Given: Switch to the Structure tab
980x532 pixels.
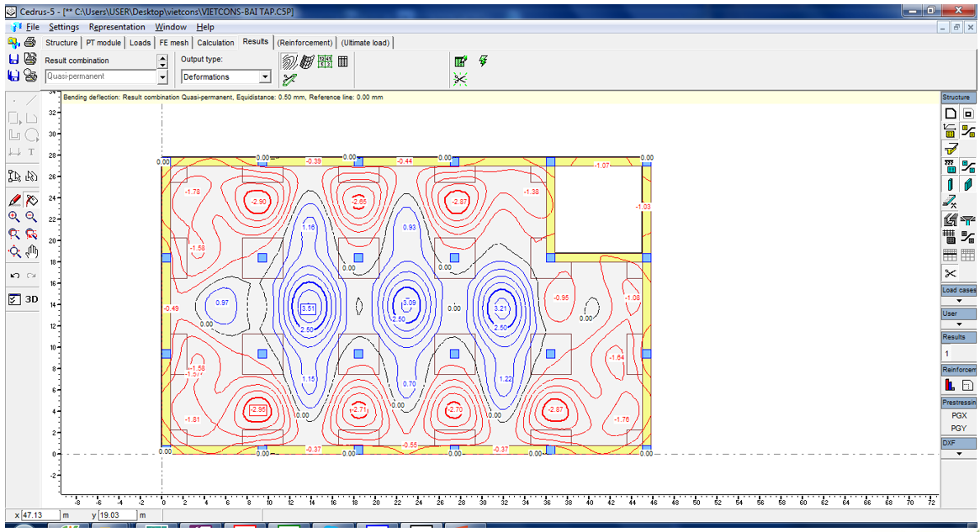Looking at the screenshot, I should click(61, 43).
